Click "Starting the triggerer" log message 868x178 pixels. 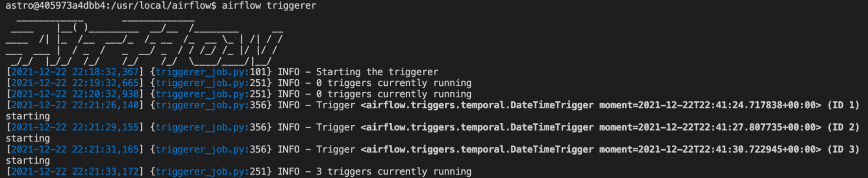pos(377,72)
